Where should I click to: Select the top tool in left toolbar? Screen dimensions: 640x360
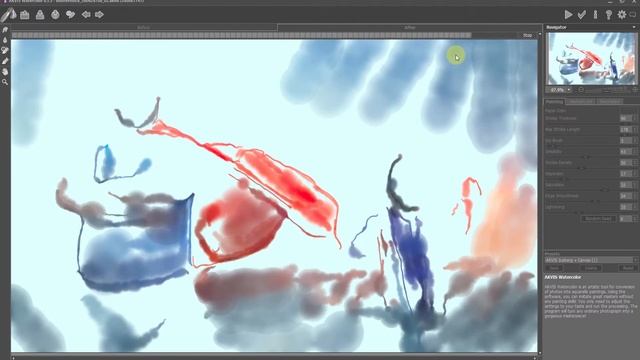(x=5, y=30)
